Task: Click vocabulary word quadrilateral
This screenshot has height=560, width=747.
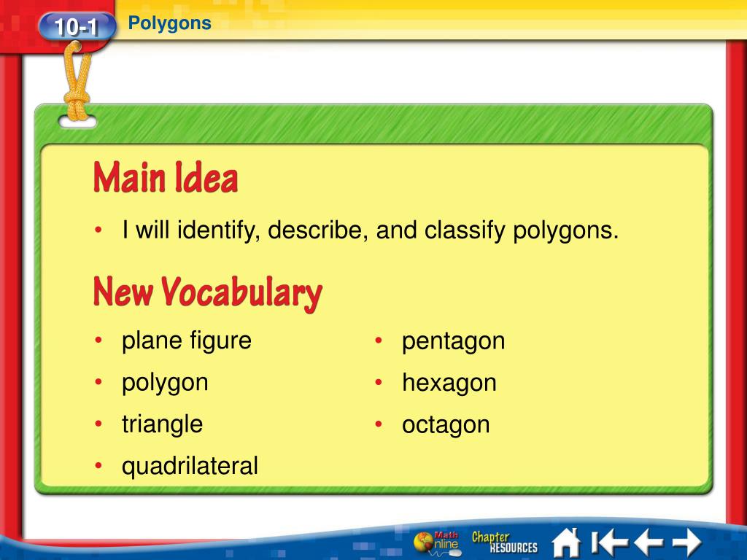Action: (x=190, y=466)
